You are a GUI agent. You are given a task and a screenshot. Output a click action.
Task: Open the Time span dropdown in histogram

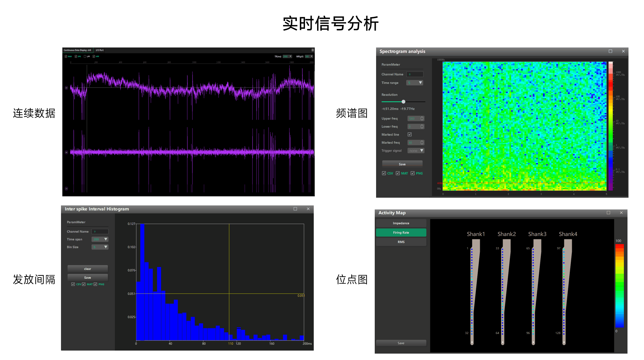pyautogui.click(x=105, y=239)
